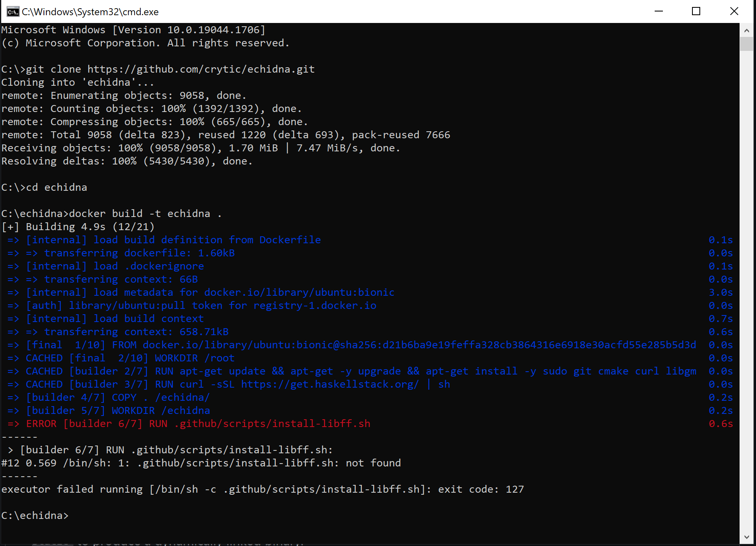Click '[builder 4/7] COPY . /echidna/' line
Viewport: 756px width, 546px height.
[x=109, y=398]
